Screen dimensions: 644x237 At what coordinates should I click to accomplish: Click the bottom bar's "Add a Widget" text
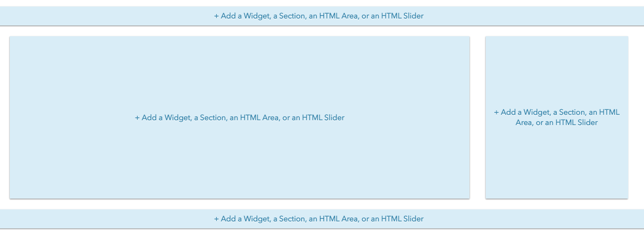(x=245, y=219)
